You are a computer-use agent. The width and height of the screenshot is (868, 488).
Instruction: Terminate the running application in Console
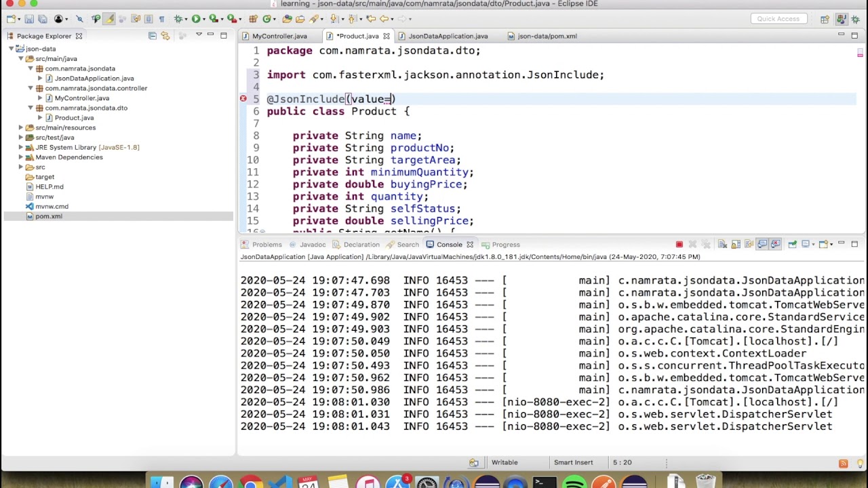pos(679,244)
